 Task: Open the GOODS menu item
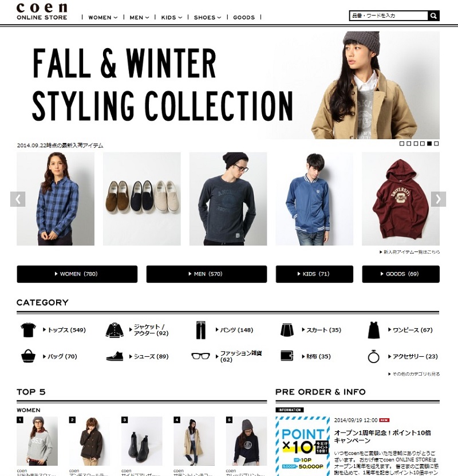point(244,18)
